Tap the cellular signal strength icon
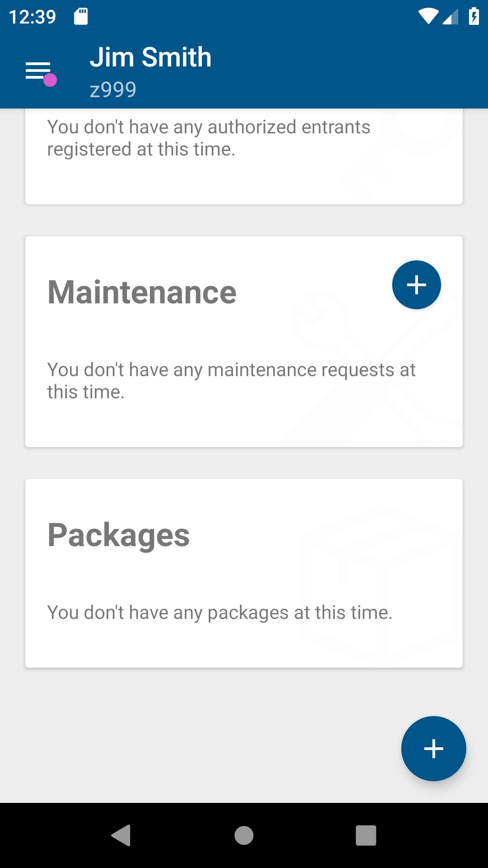This screenshot has width=488, height=868. pyautogui.click(x=450, y=17)
